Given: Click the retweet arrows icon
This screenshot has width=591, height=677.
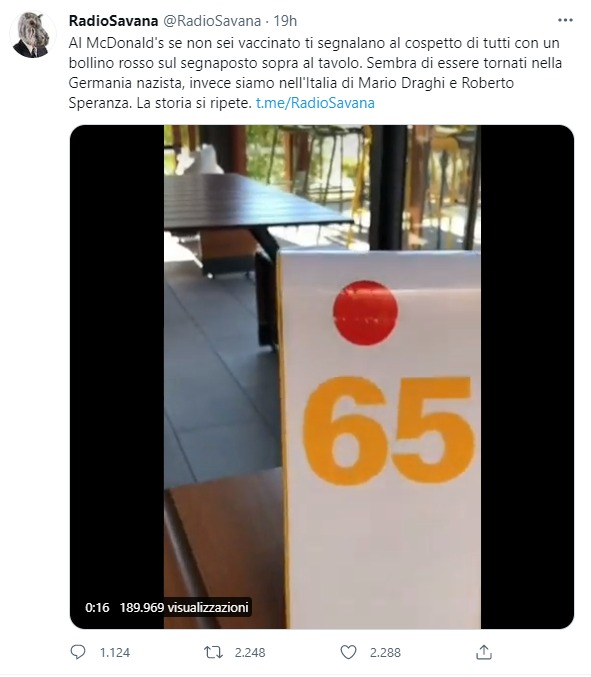Looking at the screenshot, I should pos(213,652).
